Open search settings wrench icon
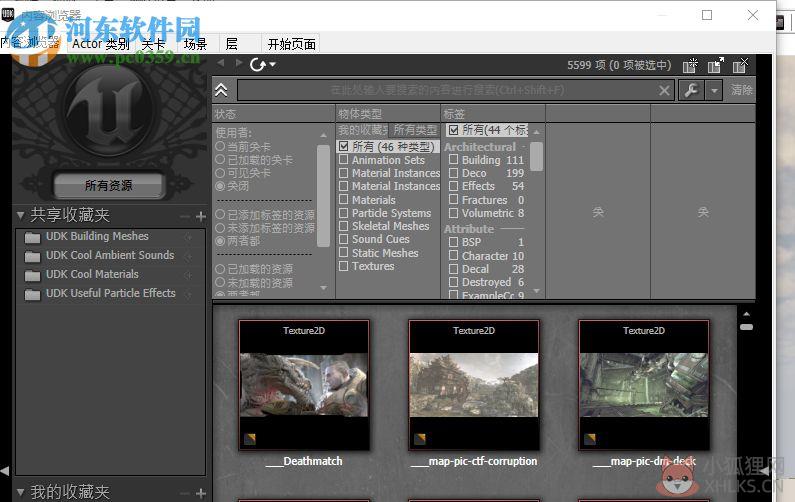795x502 pixels. click(691, 90)
